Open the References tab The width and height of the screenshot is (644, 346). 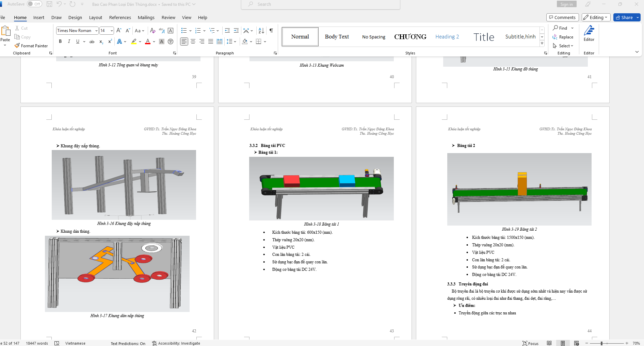click(120, 17)
